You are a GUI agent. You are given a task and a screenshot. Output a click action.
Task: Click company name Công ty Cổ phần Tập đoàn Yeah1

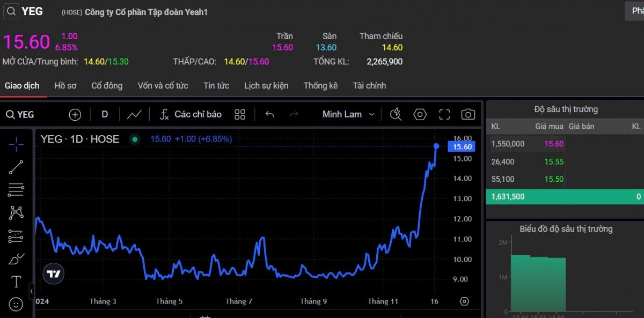(146, 12)
